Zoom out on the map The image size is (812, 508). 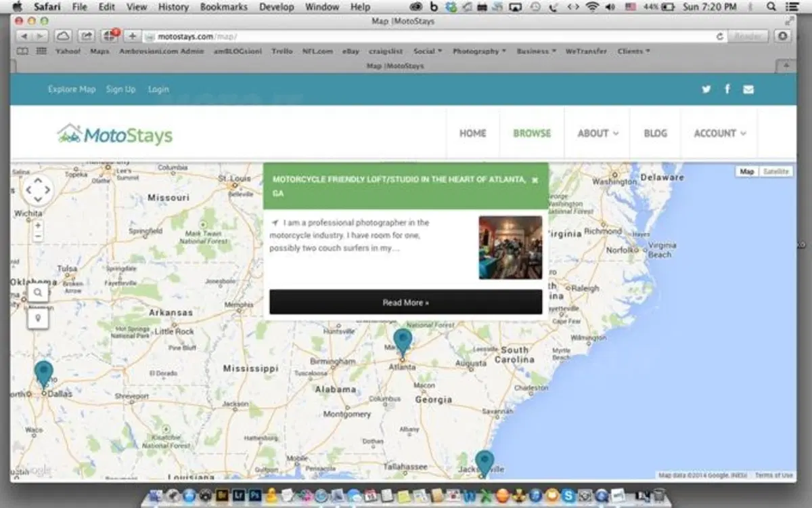[x=38, y=236]
